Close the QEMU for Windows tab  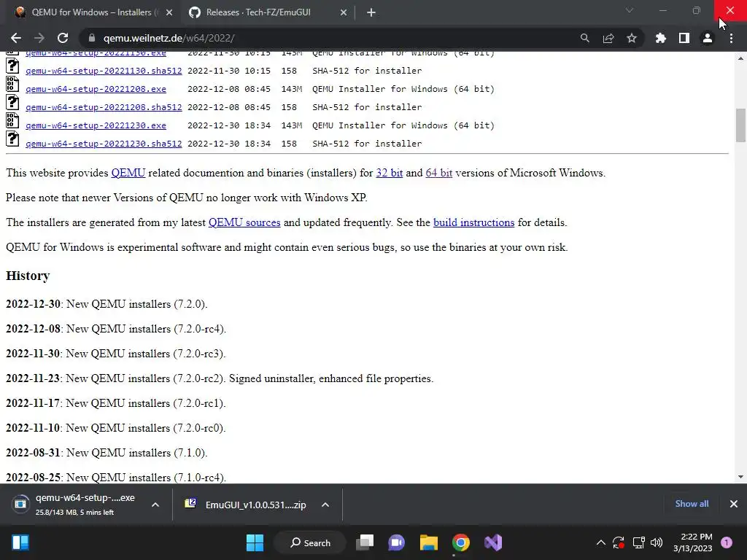click(x=169, y=12)
